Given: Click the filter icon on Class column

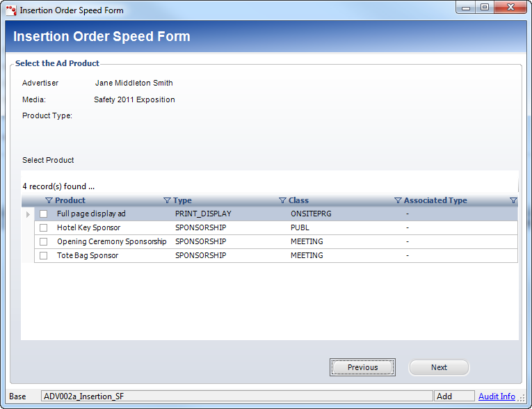Looking at the screenshot, I should pos(282,201).
